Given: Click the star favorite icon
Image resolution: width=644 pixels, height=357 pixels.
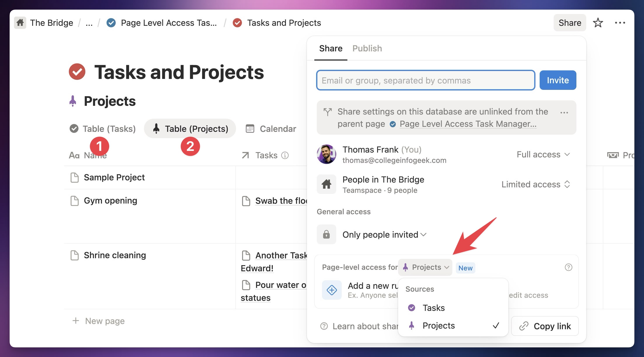Looking at the screenshot, I should click(598, 23).
